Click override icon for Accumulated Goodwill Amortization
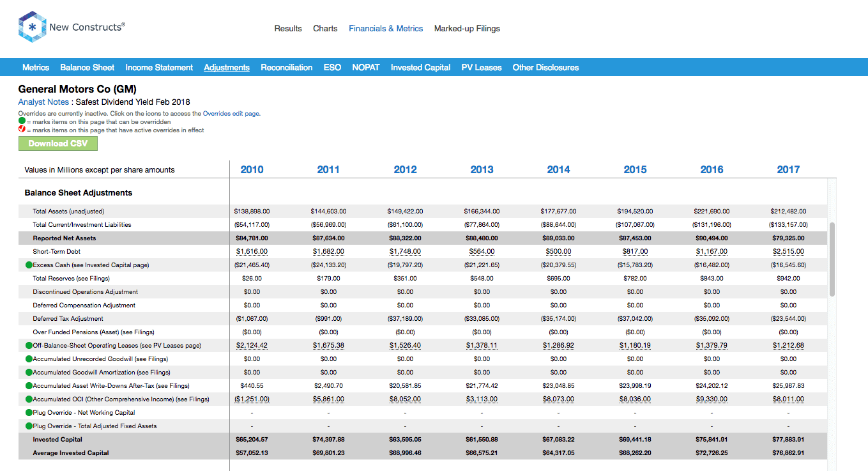Screen dimensions: 868x471 click(x=29, y=372)
